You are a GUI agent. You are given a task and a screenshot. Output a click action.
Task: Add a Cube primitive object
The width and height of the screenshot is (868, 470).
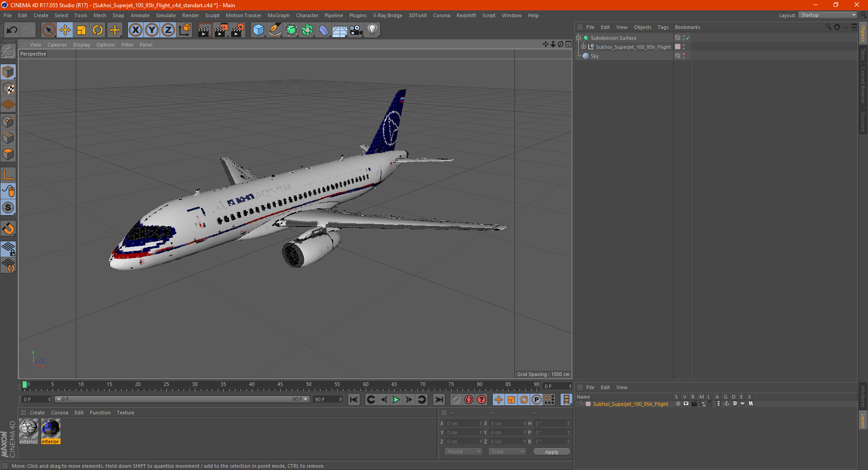(258, 30)
